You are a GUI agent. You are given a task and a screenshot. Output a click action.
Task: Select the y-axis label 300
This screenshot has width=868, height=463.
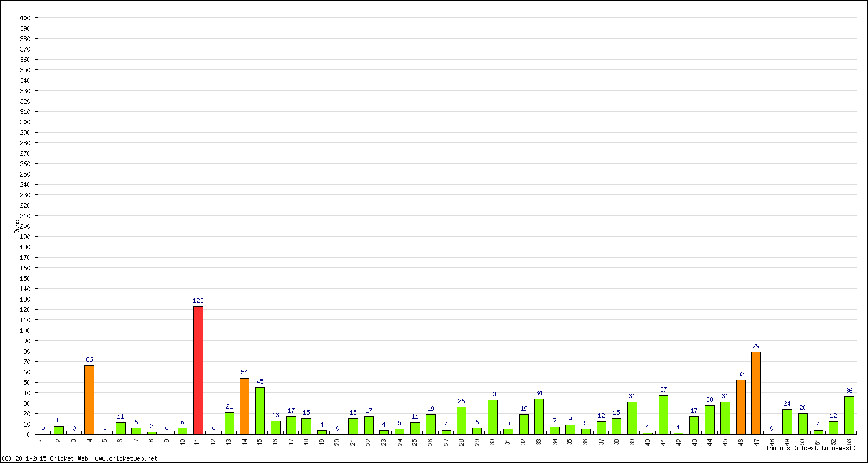(x=24, y=122)
